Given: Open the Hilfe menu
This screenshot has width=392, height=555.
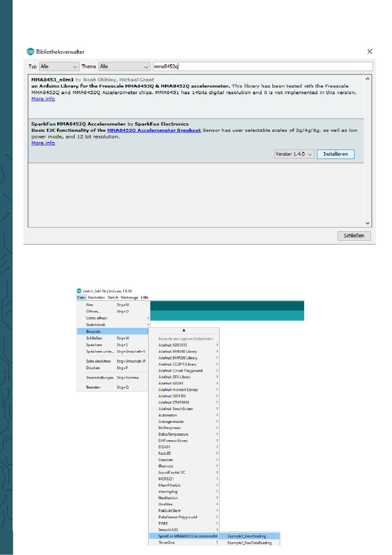Looking at the screenshot, I should (144, 298).
